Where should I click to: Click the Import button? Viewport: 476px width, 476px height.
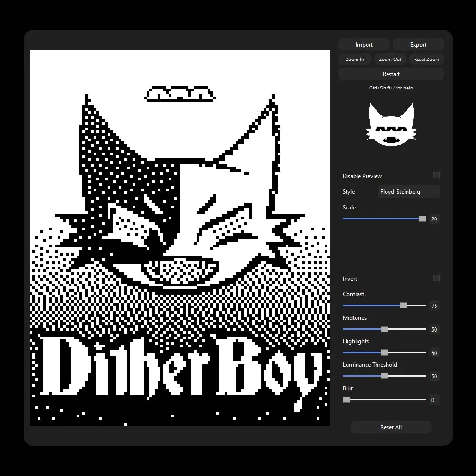pos(364,44)
